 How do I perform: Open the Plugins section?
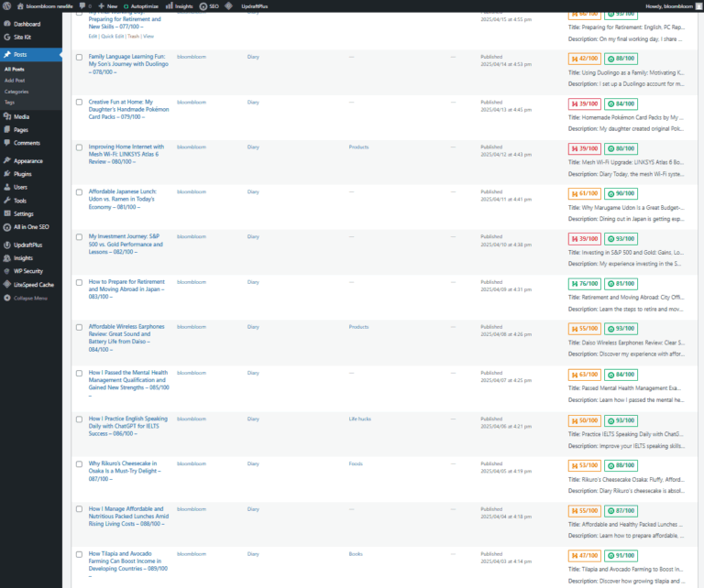[23, 173]
